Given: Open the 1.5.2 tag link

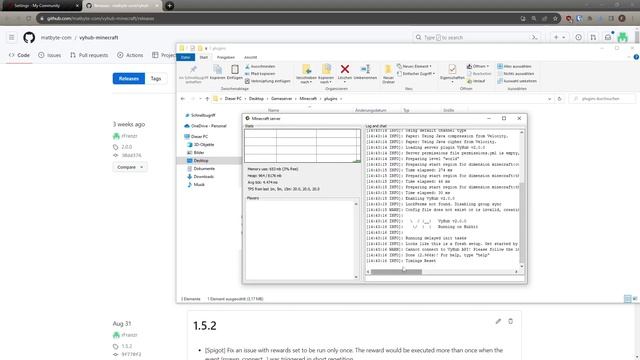Looking at the screenshot, I should [127, 346].
